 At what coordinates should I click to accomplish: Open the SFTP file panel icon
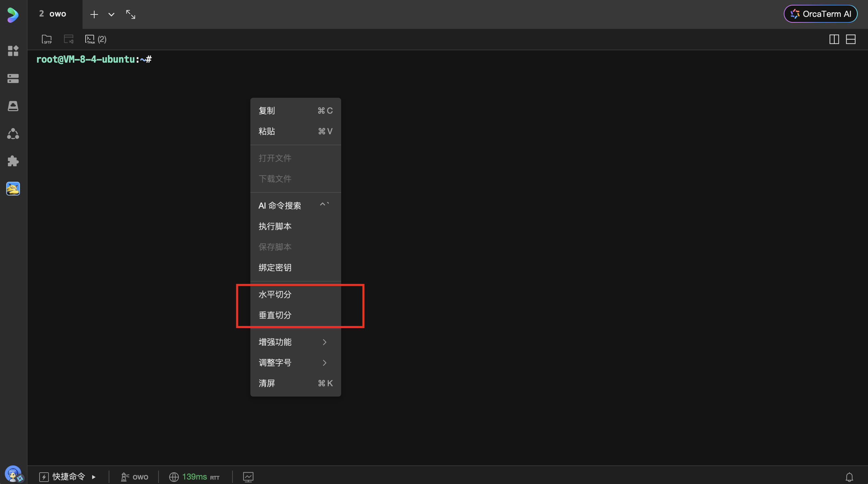(46, 39)
